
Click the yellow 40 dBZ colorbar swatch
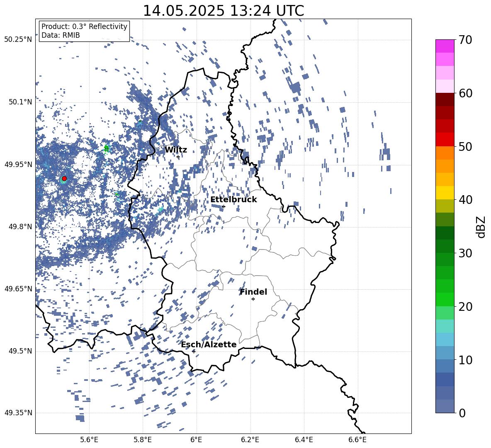click(445, 193)
